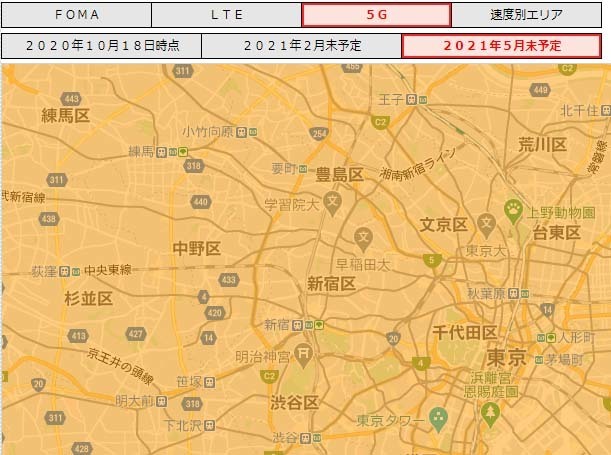611x455 pixels.
Task: Click the 文京区 ward label
Action: click(443, 225)
